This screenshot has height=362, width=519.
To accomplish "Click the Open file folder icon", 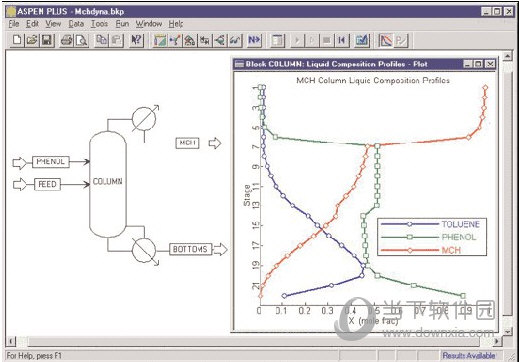I will (x=32, y=40).
